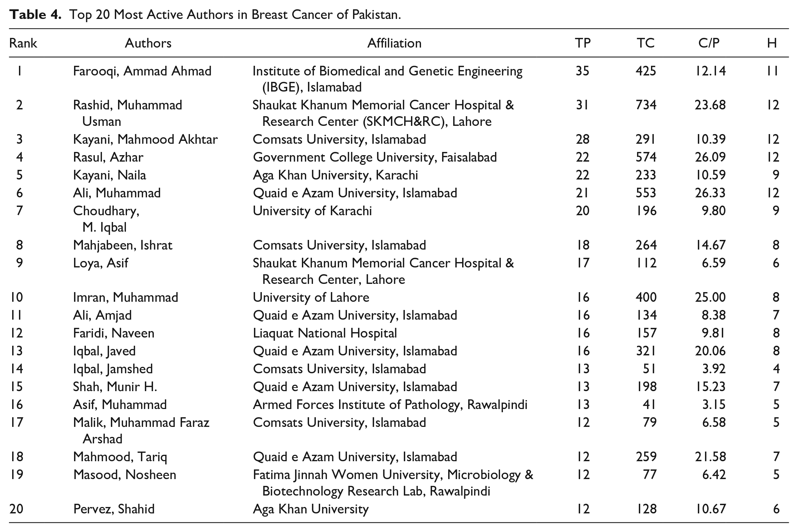Click the Rank column header
This screenshot has width=798, height=532.
click(23, 43)
